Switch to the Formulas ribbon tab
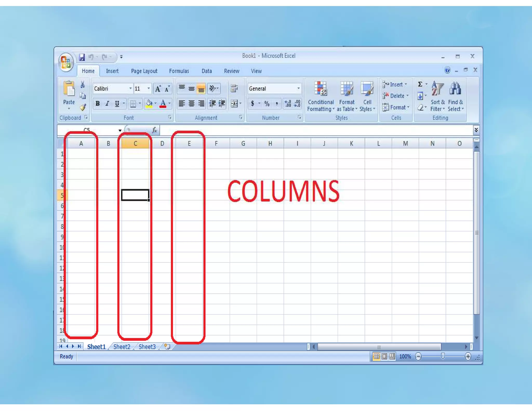This screenshot has width=532, height=411. click(179, 71)
